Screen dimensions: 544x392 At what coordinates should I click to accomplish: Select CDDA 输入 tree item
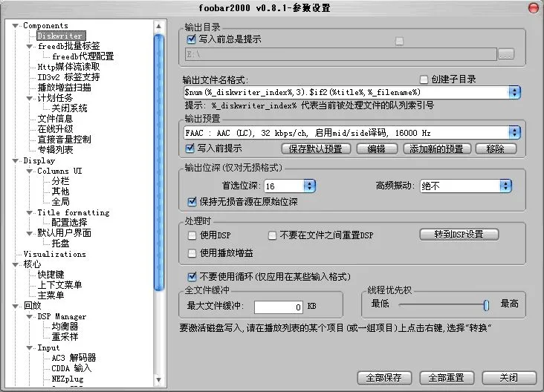coord(72,368)
